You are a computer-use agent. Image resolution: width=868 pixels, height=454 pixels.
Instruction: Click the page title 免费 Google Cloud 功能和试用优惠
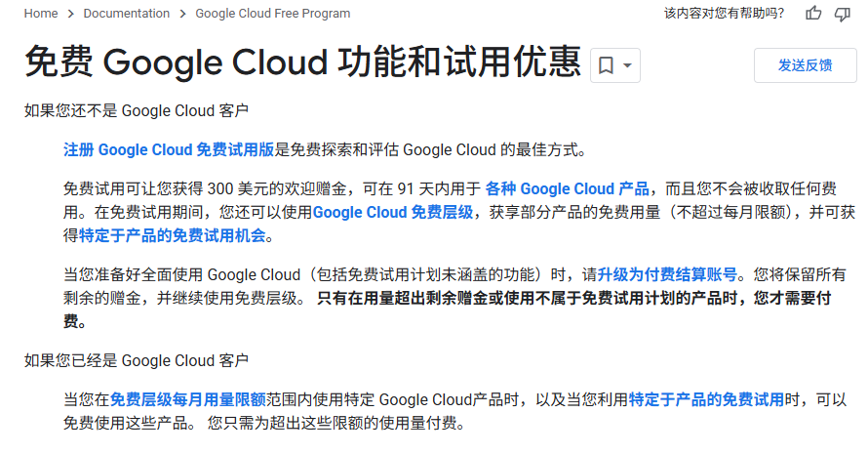pos(302,62)
